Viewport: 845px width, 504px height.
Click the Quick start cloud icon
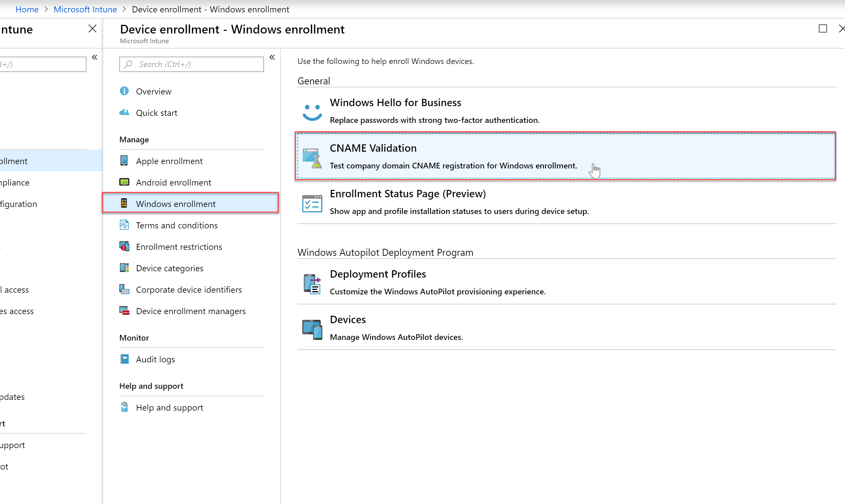[124, 113]
